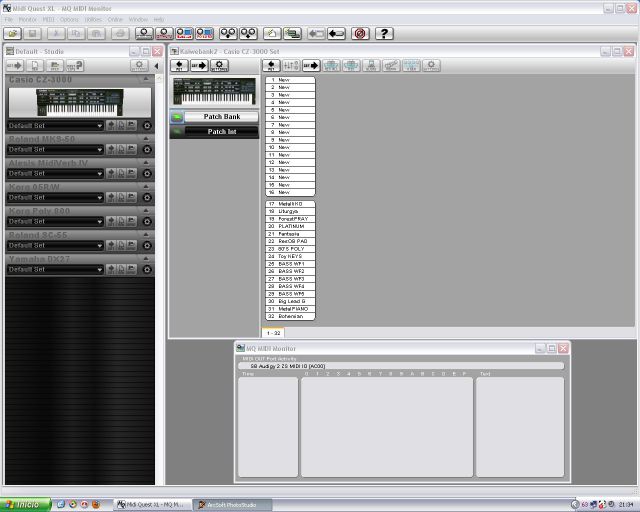
Task: Select patch 16 New
Action: (x=290, y=192)
